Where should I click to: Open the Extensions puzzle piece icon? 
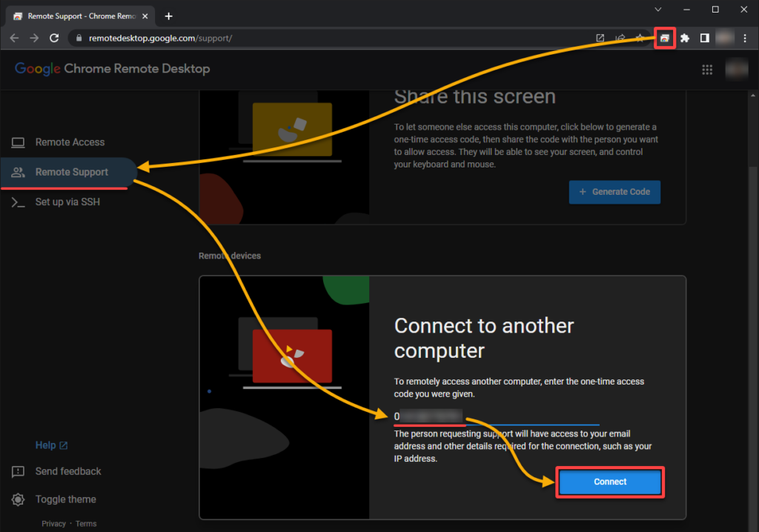(684, 38)
